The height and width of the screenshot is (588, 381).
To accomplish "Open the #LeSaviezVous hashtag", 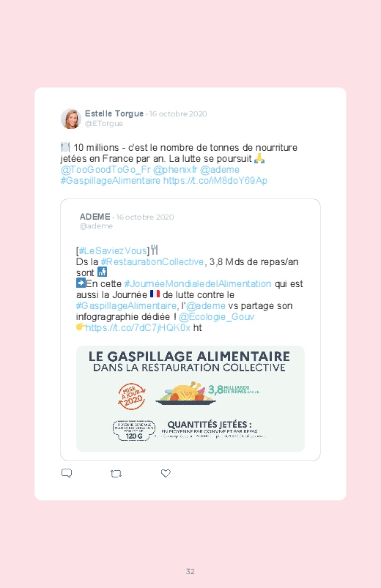I will click(x=113, y=251).
